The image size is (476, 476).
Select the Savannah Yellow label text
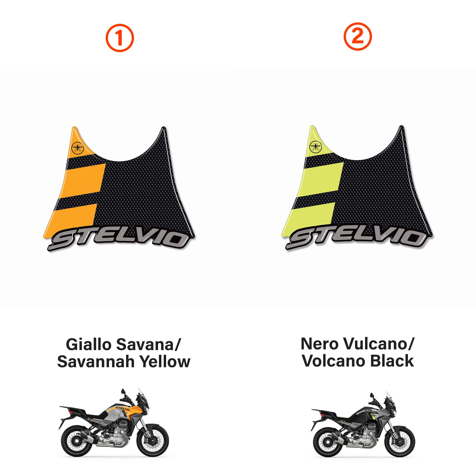tap(124, 362)
